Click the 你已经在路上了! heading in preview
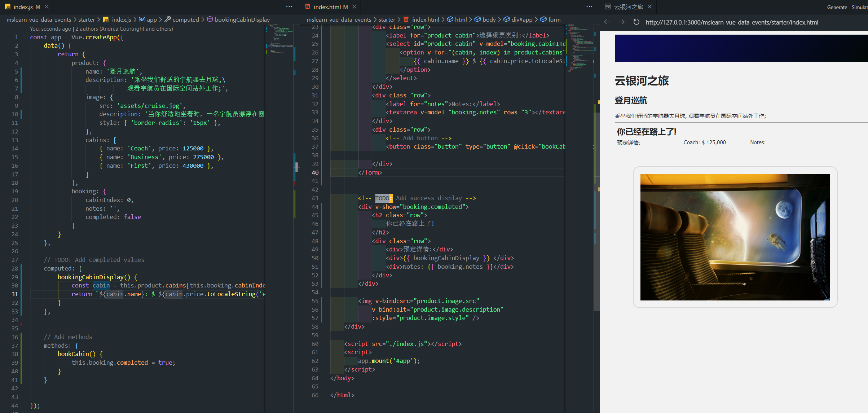The width and height of the screenshot is (868, 413). (647, 132)
